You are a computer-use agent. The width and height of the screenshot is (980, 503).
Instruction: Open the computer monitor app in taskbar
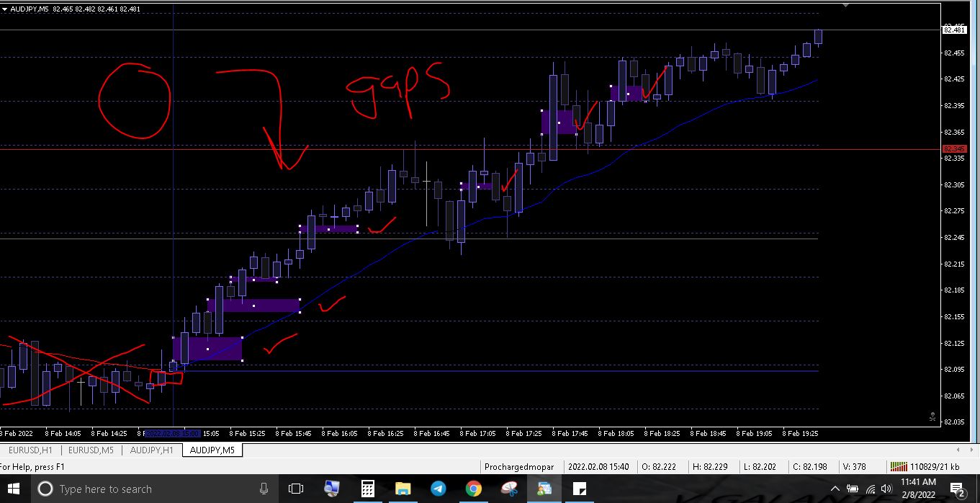pos(331,489)
